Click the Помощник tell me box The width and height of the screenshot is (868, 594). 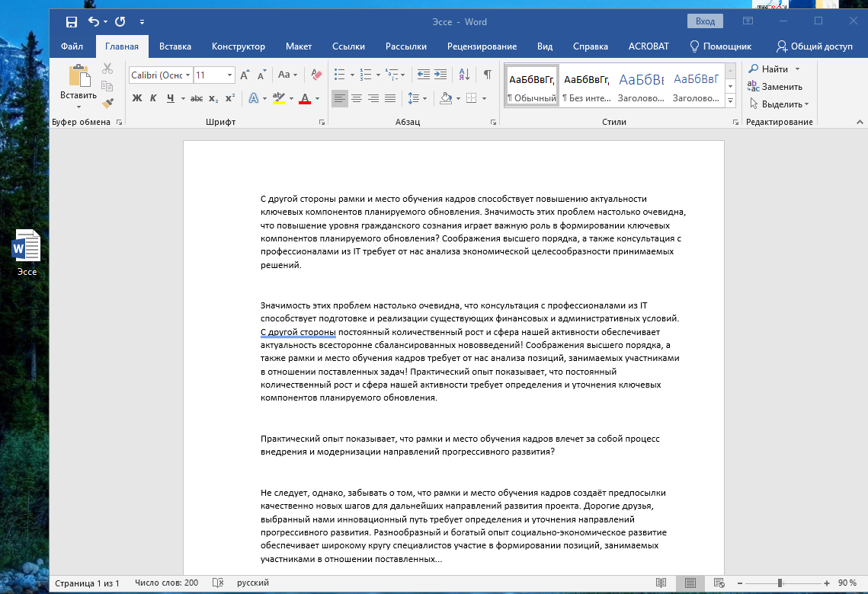point(719,46)
